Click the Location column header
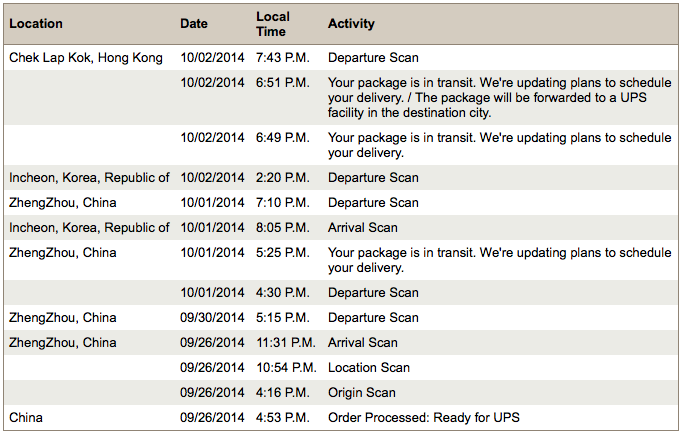This screenshot has height=434, width=682. [x=36, y=23]
